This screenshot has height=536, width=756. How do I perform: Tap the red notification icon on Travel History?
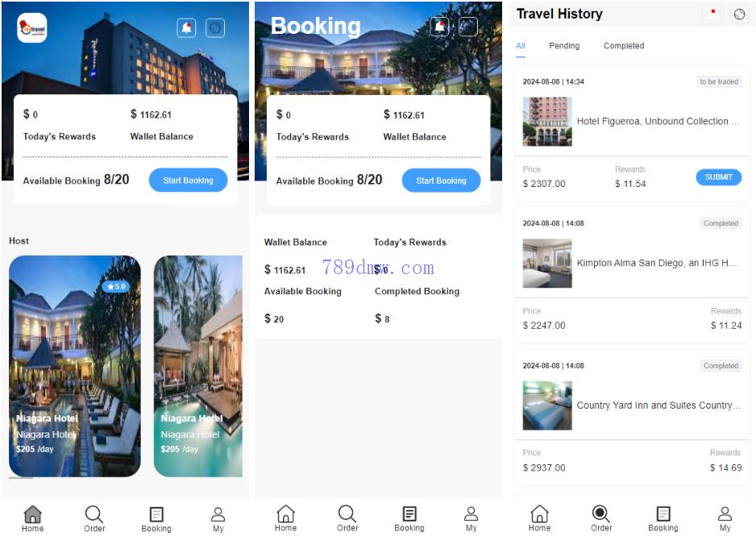(x=711, y=15)
